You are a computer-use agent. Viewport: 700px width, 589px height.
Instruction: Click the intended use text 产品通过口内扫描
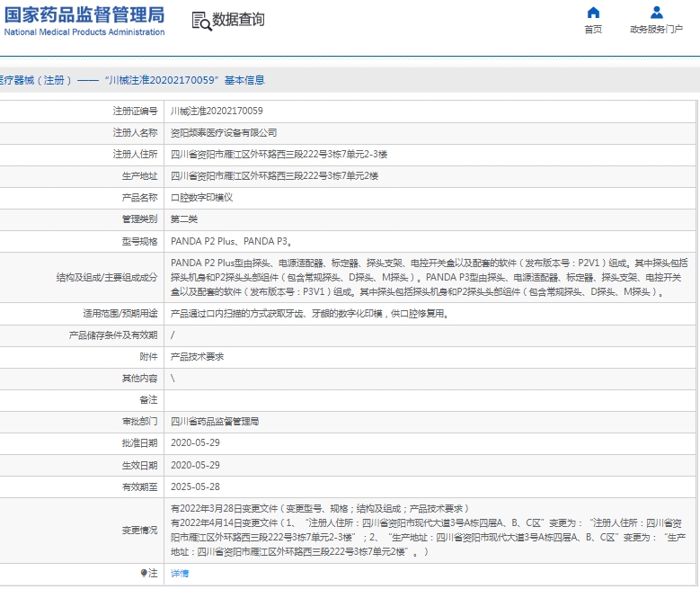click(x=309, y=314)
